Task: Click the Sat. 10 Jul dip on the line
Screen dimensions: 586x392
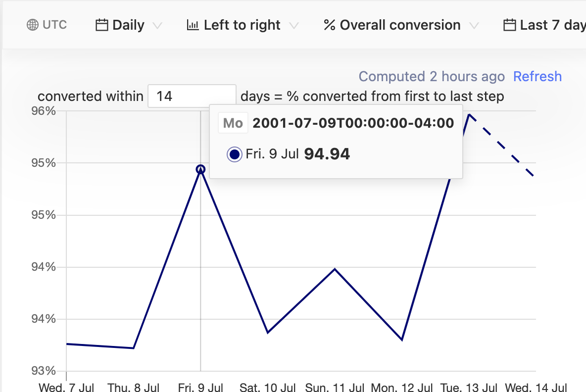Action: [x=268, y=332]
